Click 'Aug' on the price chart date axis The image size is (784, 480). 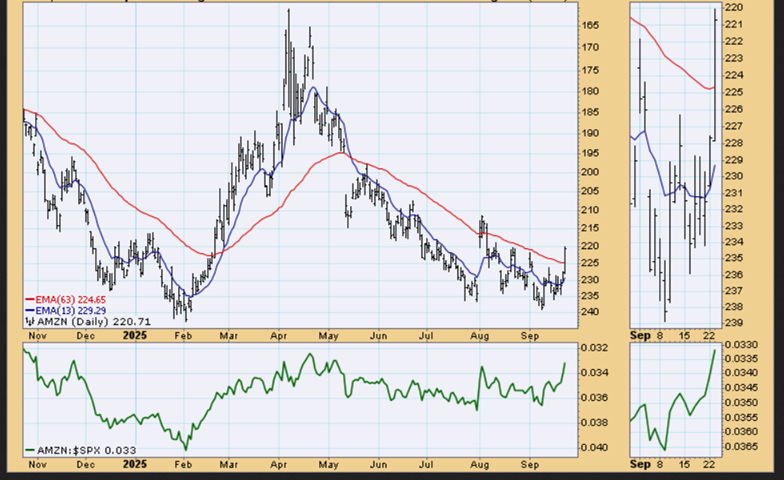click(480, 336)
